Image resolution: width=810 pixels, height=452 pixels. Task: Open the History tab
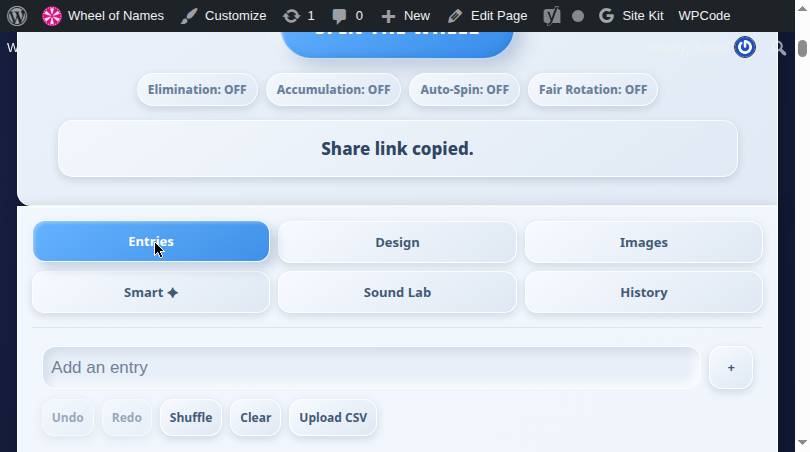(x=644, y=292)
